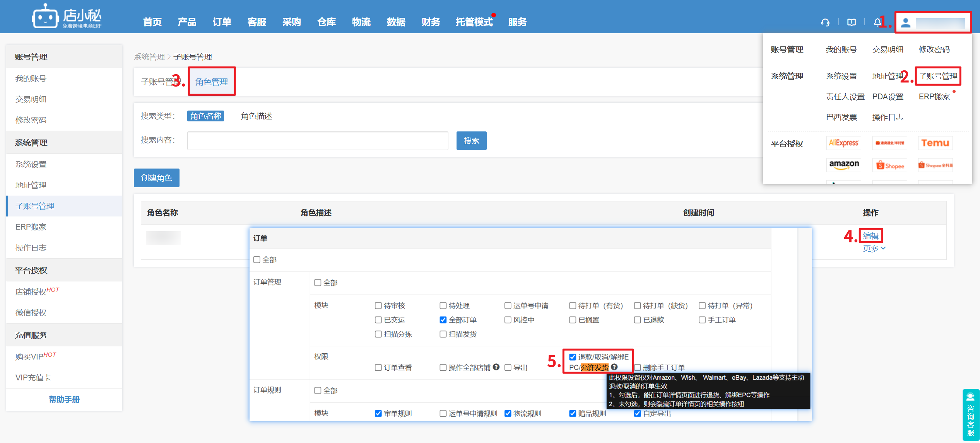Click the notification bell icon
This screenshot has width=980, height=443.
[877, 22]
